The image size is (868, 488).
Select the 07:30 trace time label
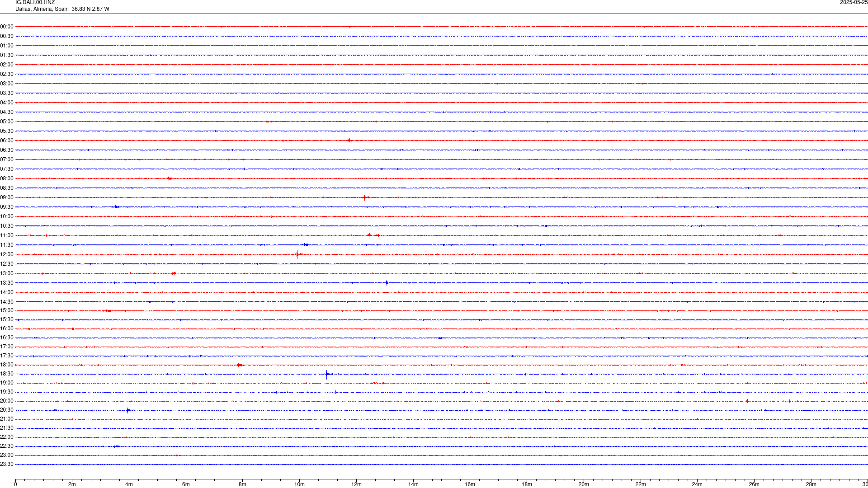pyautogui.click(x=7, y=169)
